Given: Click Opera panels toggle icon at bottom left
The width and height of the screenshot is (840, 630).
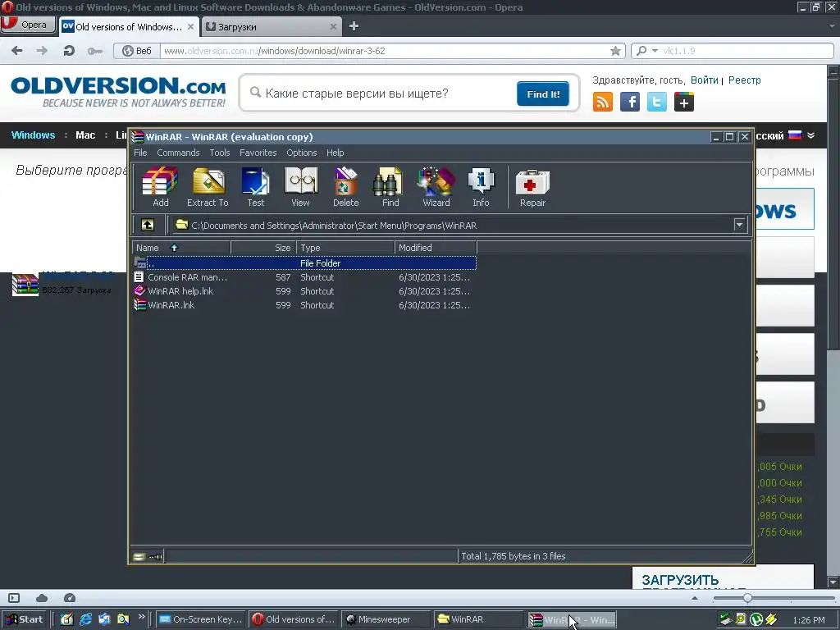Looking at the screenshot, I should click(14, 598).
